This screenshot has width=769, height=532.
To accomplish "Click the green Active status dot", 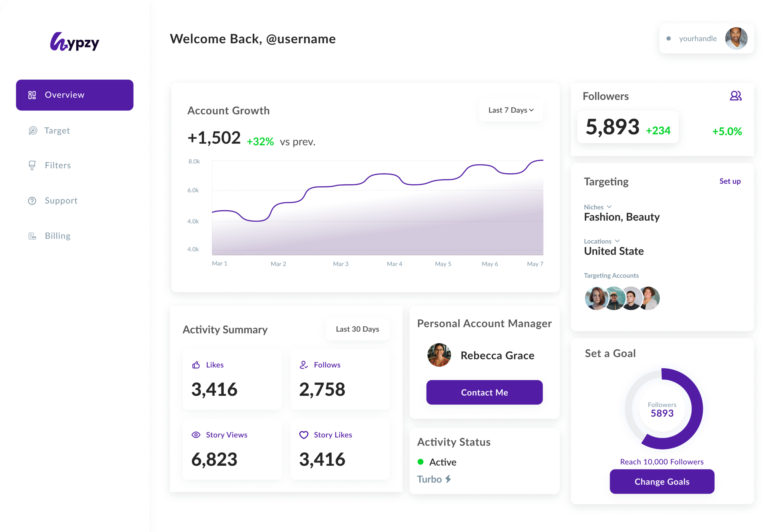I will pos(421,462).
